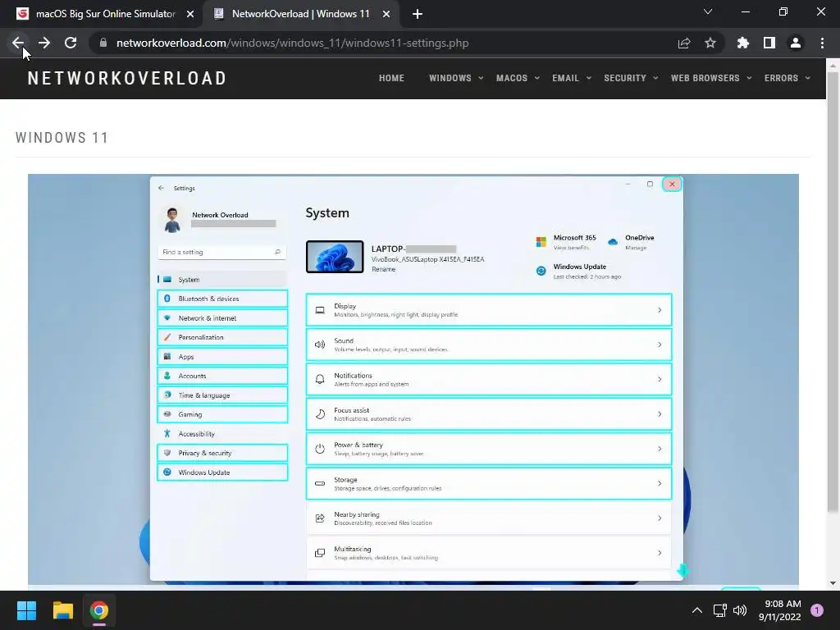Screen dimensions: 840x630
Task: Click the Settings back arrow
Action: pyautogui.click(x=162, y=188)
